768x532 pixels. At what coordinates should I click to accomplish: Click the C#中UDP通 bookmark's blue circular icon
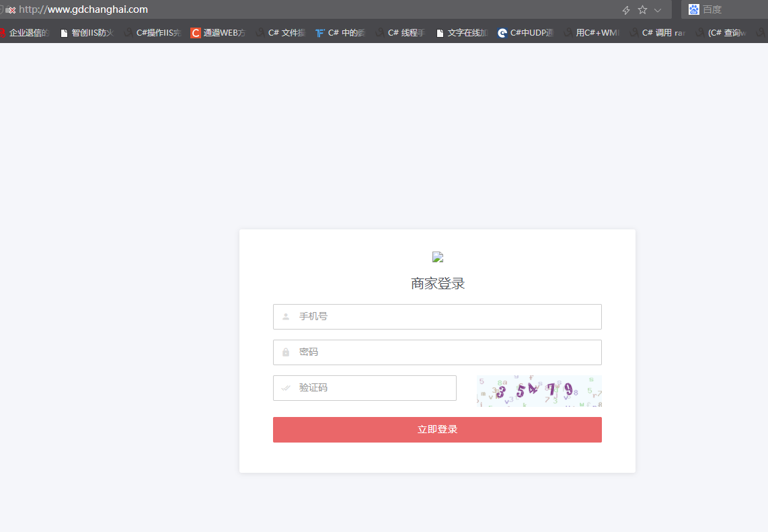pyautogui.click(x=502, y=32)
